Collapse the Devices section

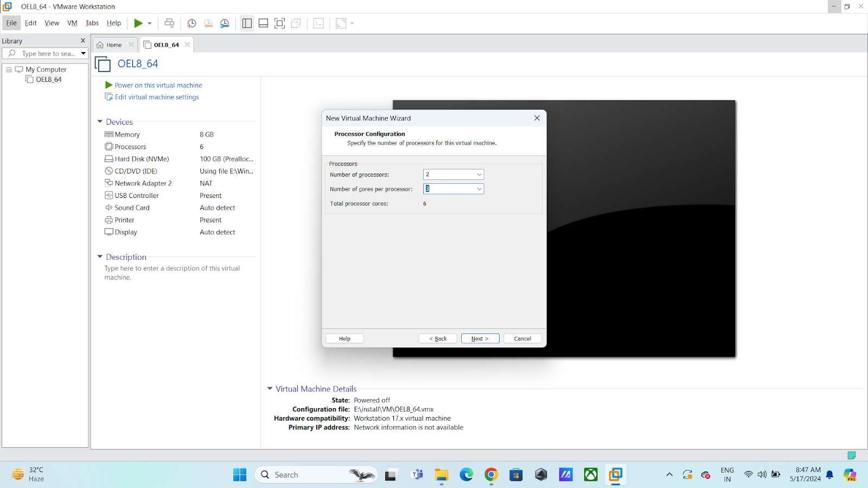(x=100, y=121)
